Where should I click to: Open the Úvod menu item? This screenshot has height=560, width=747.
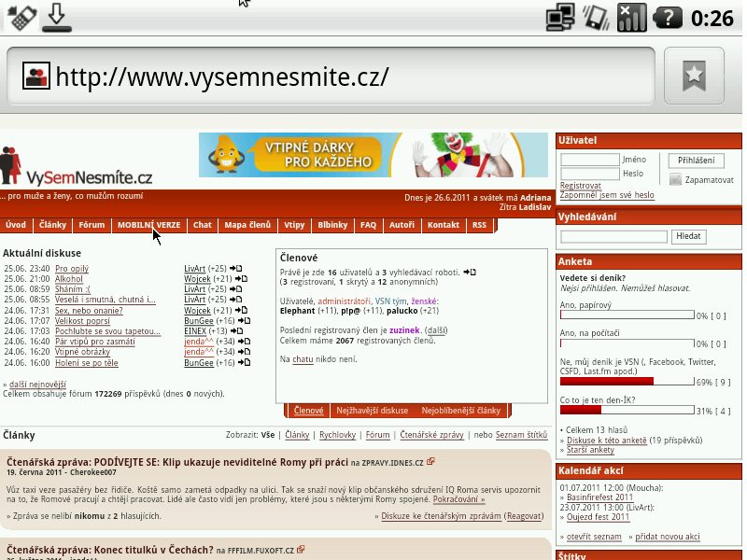tap(16, 225)
